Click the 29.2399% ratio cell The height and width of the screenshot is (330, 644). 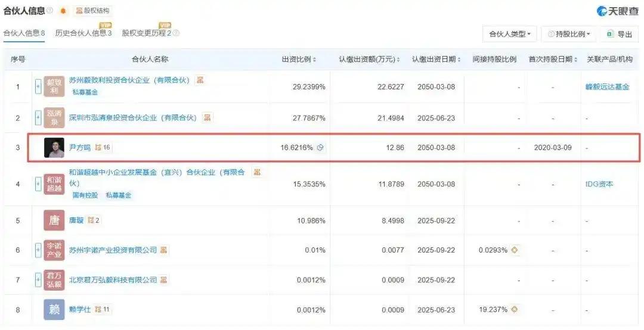point(309,86)
